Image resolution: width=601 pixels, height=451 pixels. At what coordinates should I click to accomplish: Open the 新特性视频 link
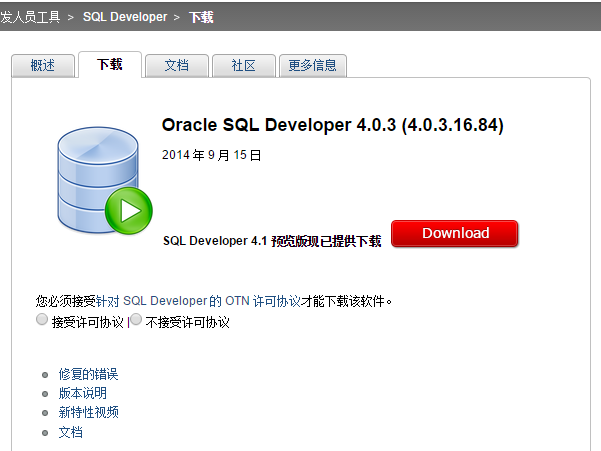[x=89, y=413]
